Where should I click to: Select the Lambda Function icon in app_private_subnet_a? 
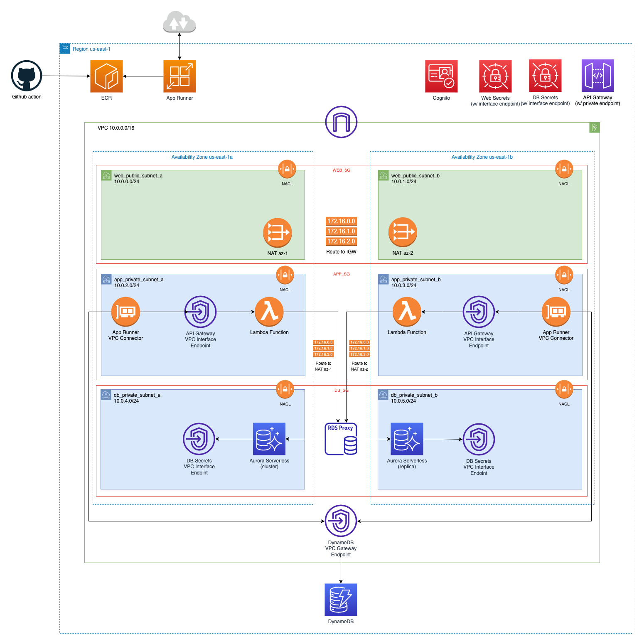click(x=269, y=312)
